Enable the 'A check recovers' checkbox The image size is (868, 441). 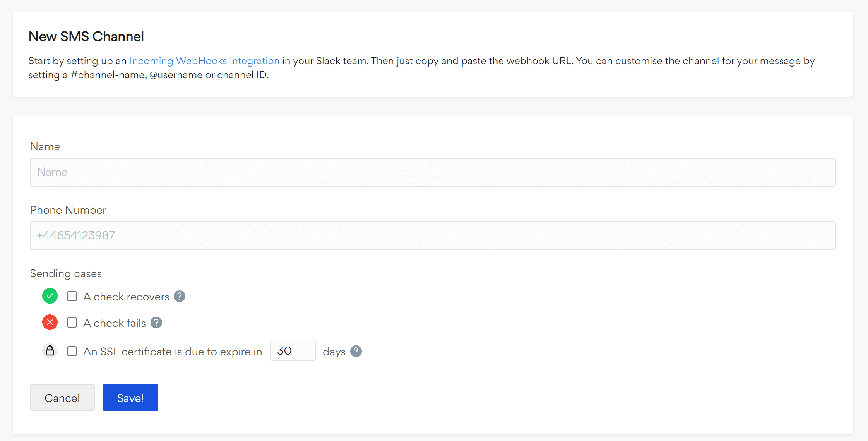click(x=72, y=296)
